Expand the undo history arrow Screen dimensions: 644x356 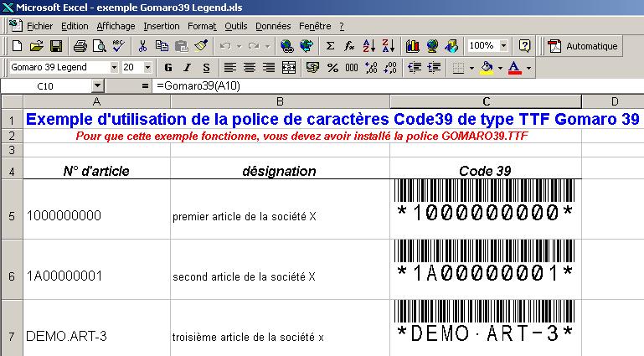click(x=239, y=46)
